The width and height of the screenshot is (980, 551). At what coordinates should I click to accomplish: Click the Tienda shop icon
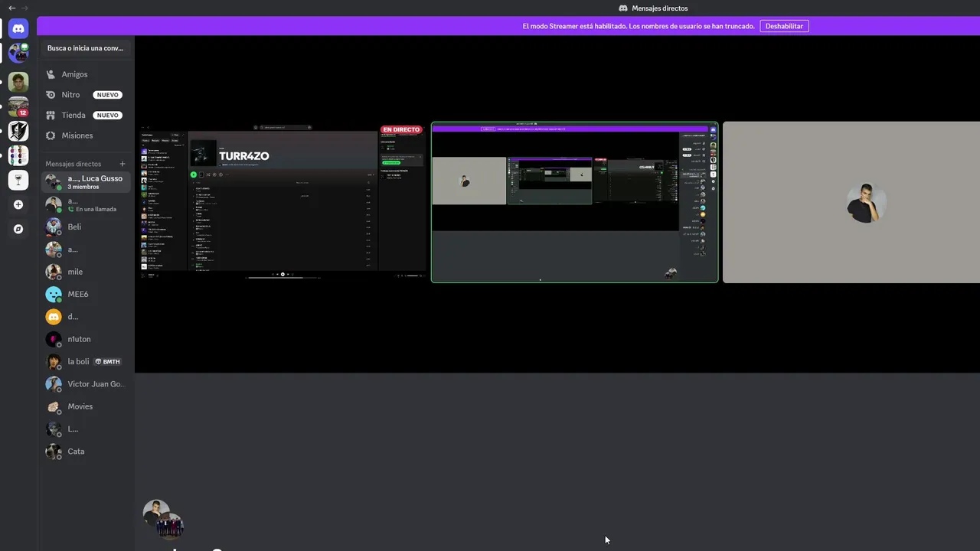coord(51,115)
